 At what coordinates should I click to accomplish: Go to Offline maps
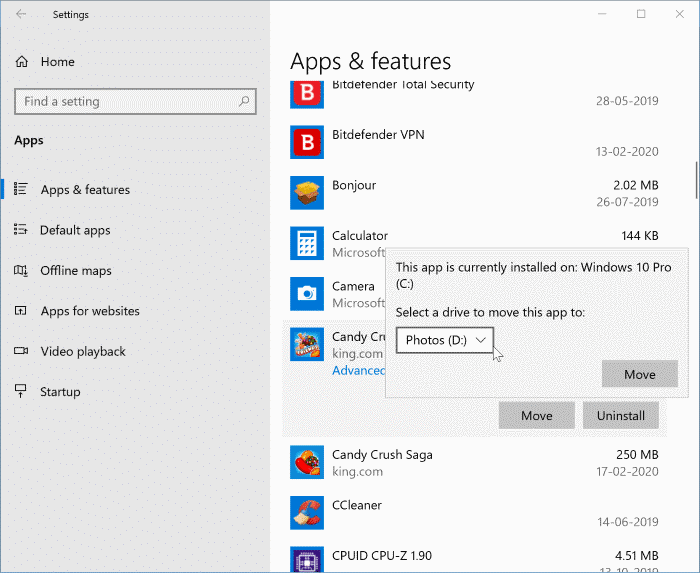pos(76,271)
